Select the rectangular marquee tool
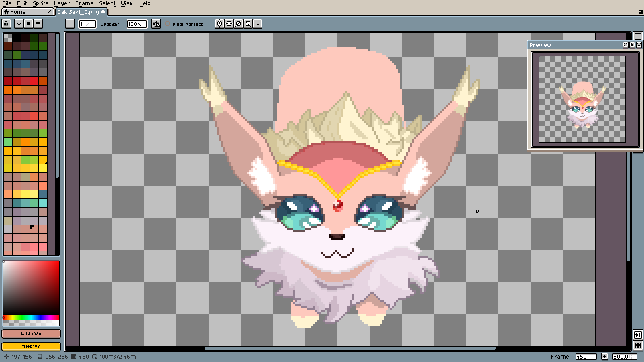The width and height of the screenshot is (644, 362). pyautogui.click(x=638, y=36)
